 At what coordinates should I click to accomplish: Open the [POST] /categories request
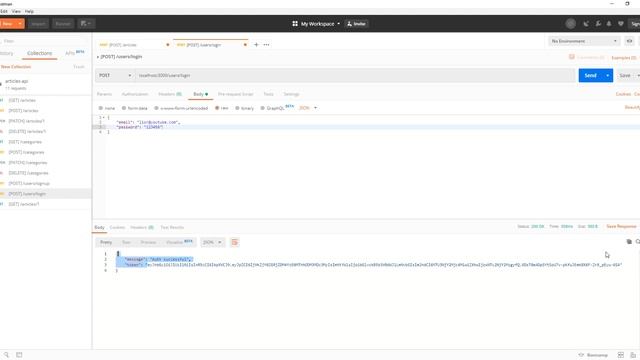tap(27, 152)
